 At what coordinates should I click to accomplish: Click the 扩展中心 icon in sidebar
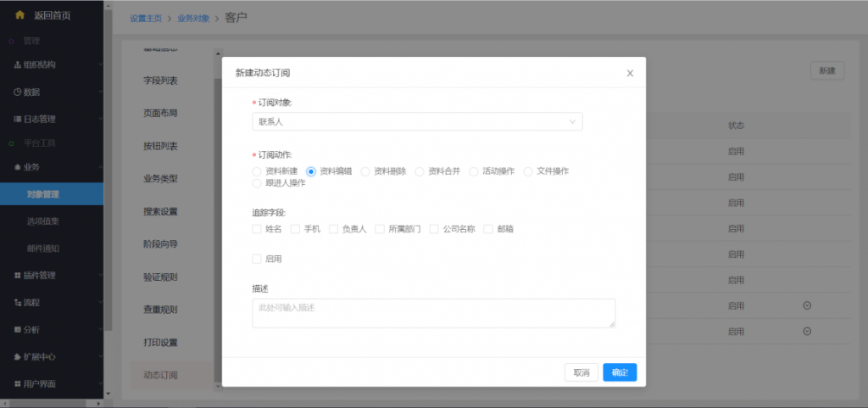pyautogui.click(x=18, y=356)
